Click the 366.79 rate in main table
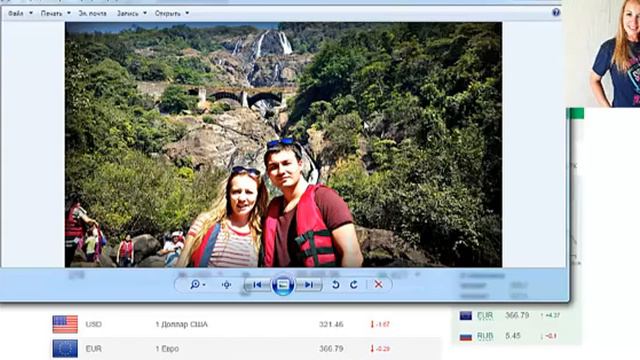 (x=331, y=349)
